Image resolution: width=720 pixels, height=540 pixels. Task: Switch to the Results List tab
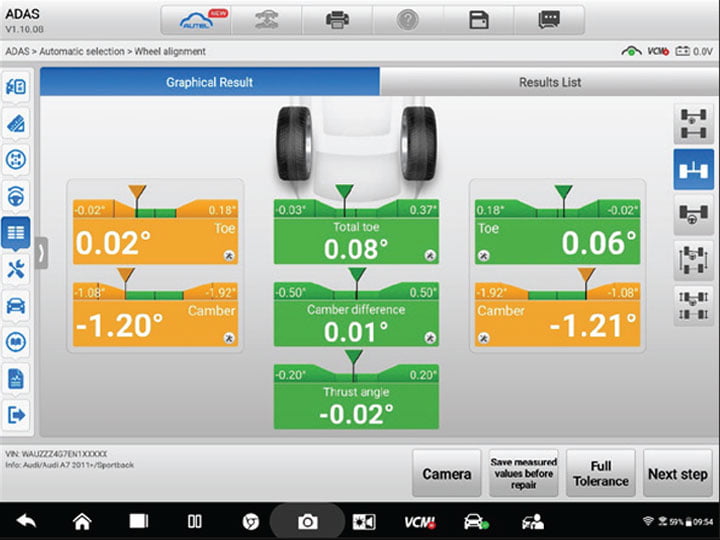549,82
